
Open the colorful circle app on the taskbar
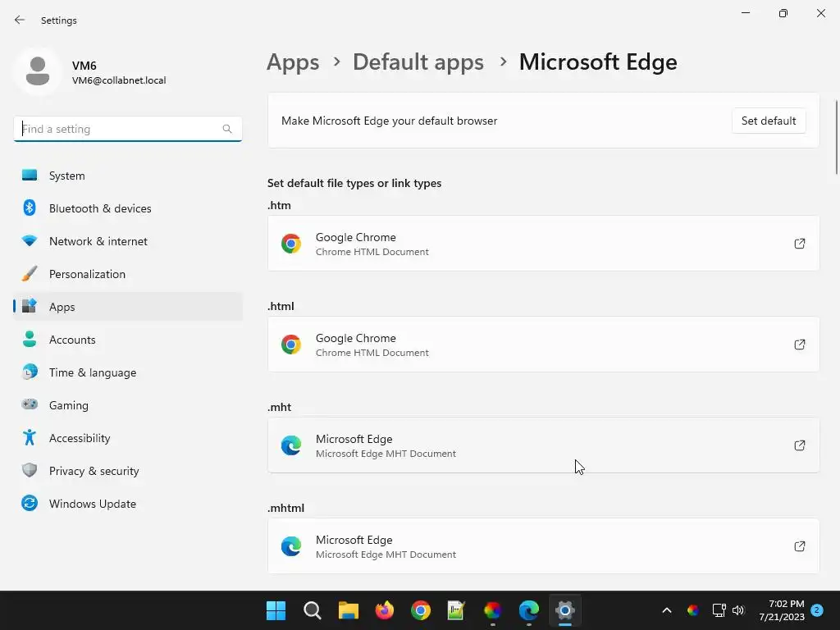pyautogui.click(x=492, y=610)
